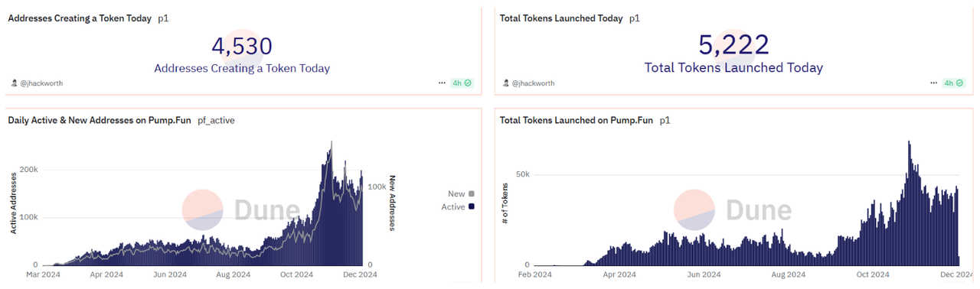
Task: Click the 4,530 counter value
Action: pos(242,47)
